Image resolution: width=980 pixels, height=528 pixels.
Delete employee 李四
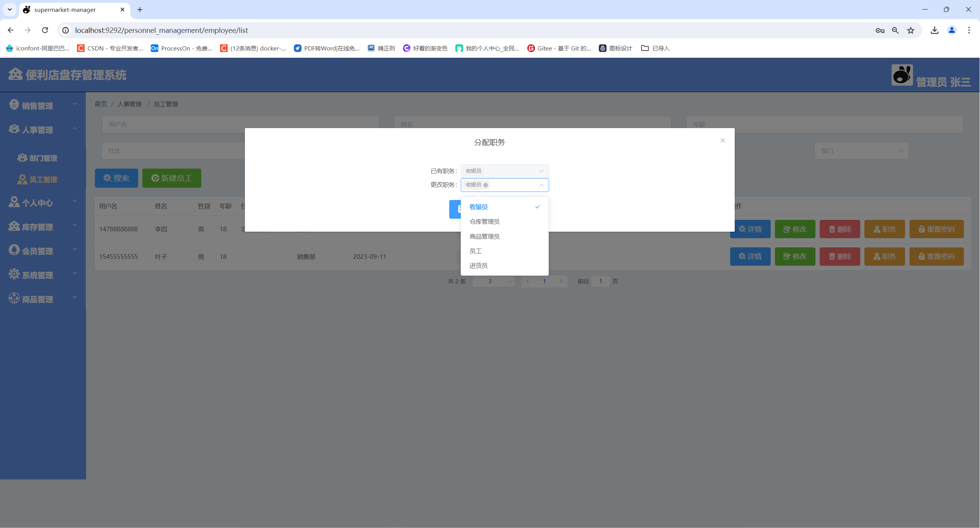(840, 229)
